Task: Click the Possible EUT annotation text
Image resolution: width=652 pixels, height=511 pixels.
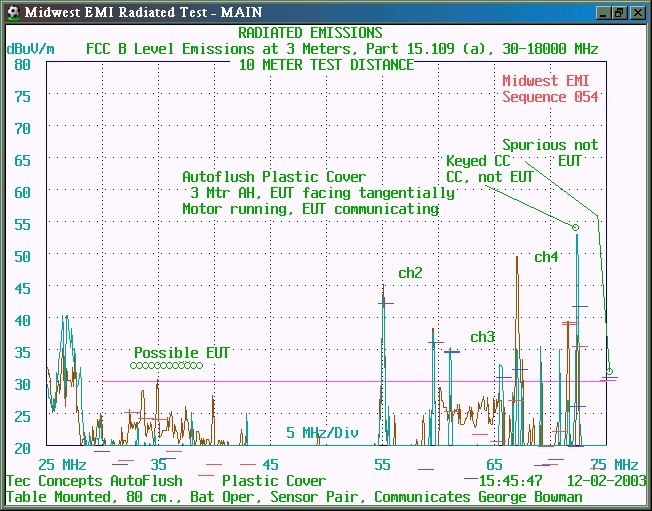Action: (x=182, y=353)
